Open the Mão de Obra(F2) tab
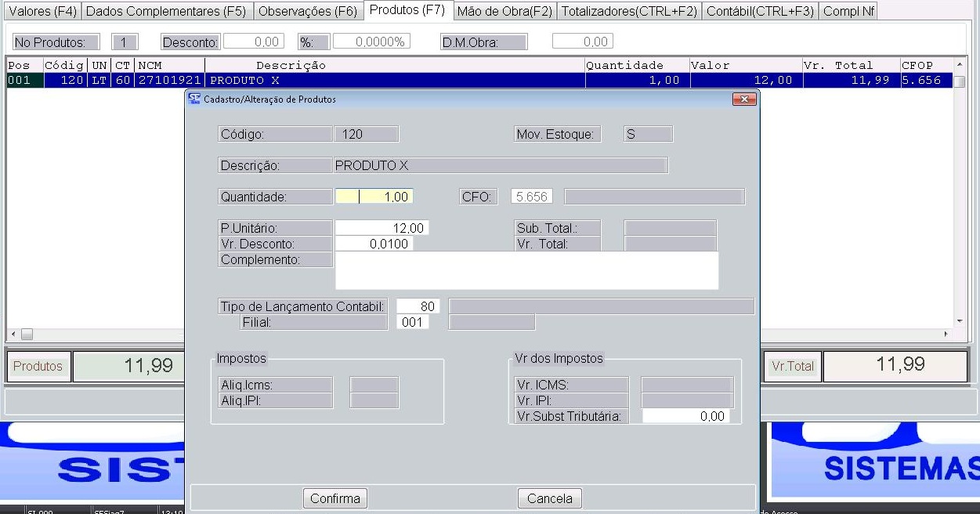The image size is (980, 514). point(504,11)
